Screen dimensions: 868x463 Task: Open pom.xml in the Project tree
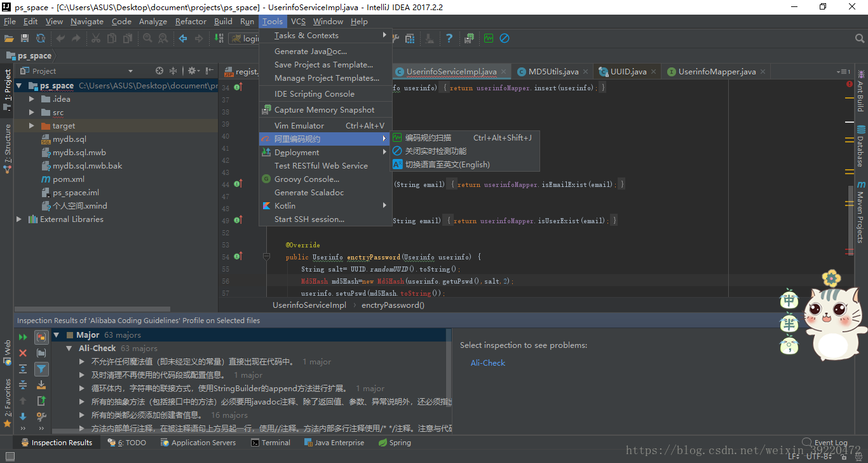[x=68, y=179]
